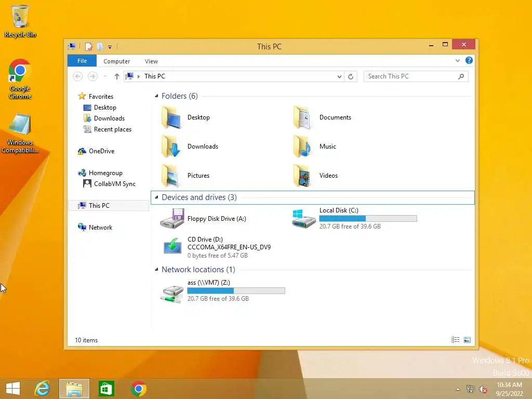Image resolution: width=532 pixels, height=399 pixels.
Task: Click 0 bytes free of 5.47 GB text
Action: tap(218, 256)
